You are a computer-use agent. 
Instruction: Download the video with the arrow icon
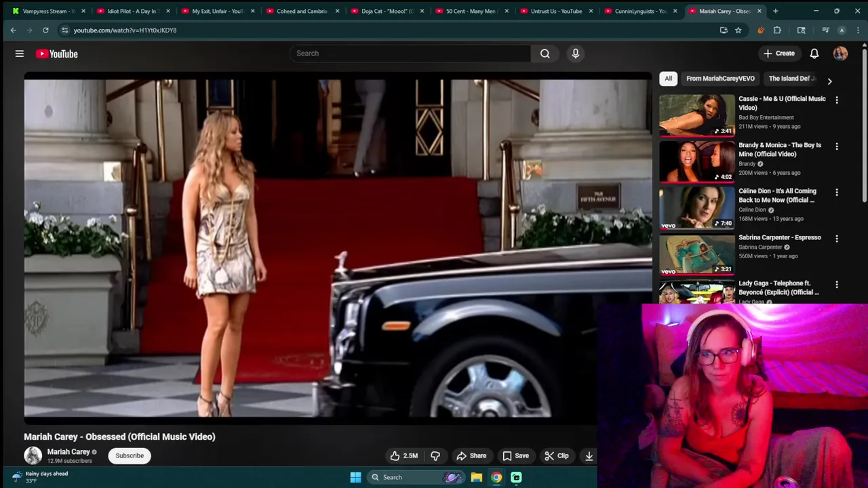(589, 455)
